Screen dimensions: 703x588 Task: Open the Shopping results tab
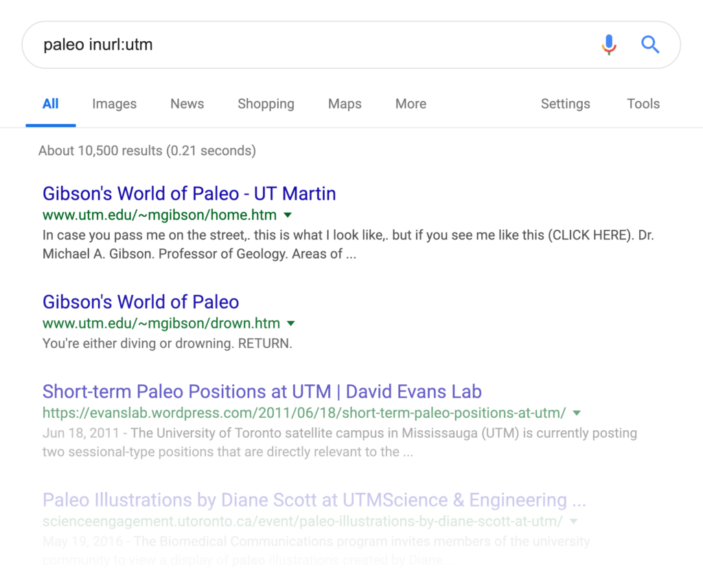[266, 104]
